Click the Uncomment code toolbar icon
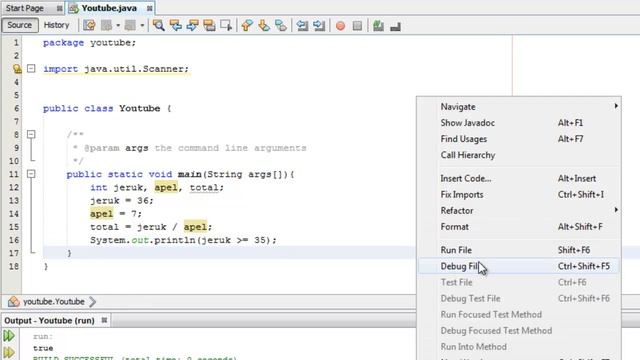 tap(395, 27)
